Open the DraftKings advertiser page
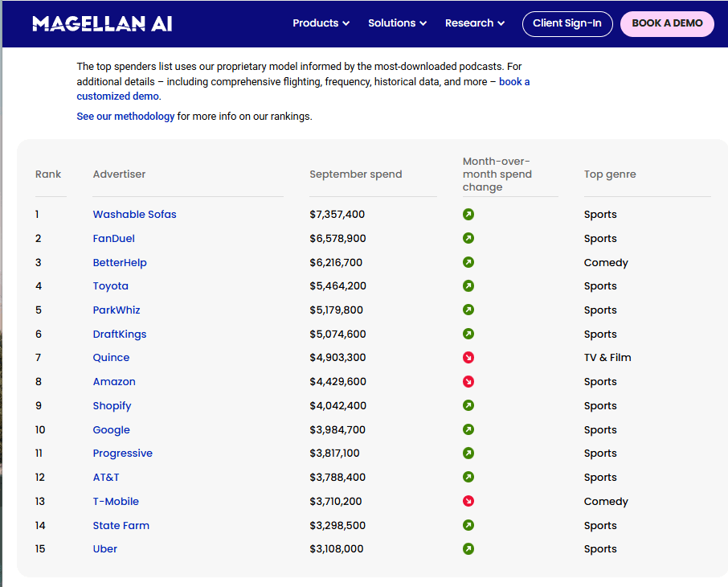 (120, 335)
